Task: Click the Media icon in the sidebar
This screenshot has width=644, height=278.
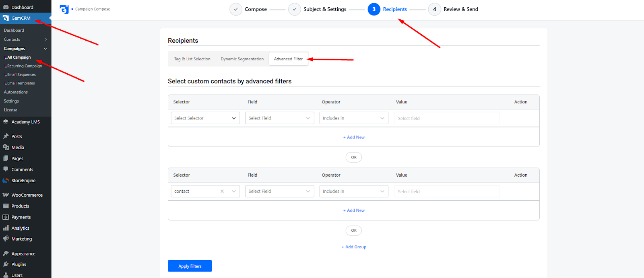Action: (x=6, y=147)
